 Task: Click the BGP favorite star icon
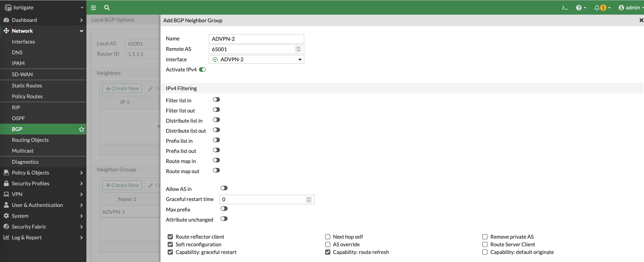[82, 129]
